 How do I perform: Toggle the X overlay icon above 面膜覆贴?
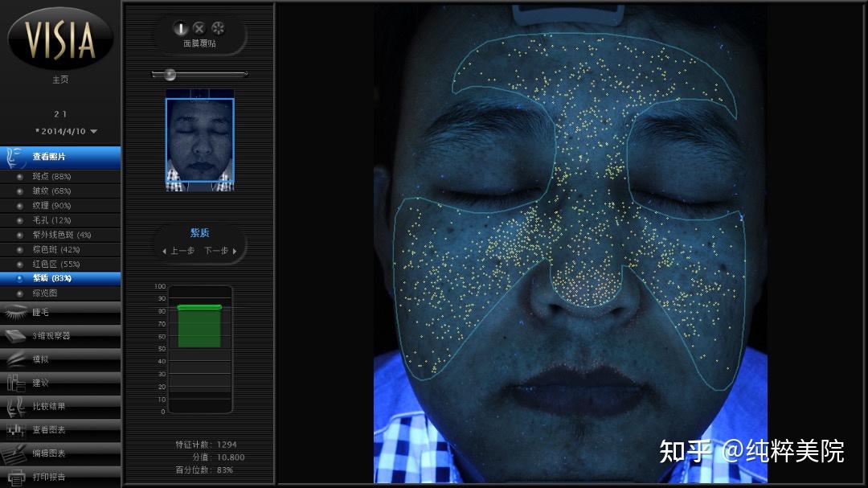click(199, 28)
